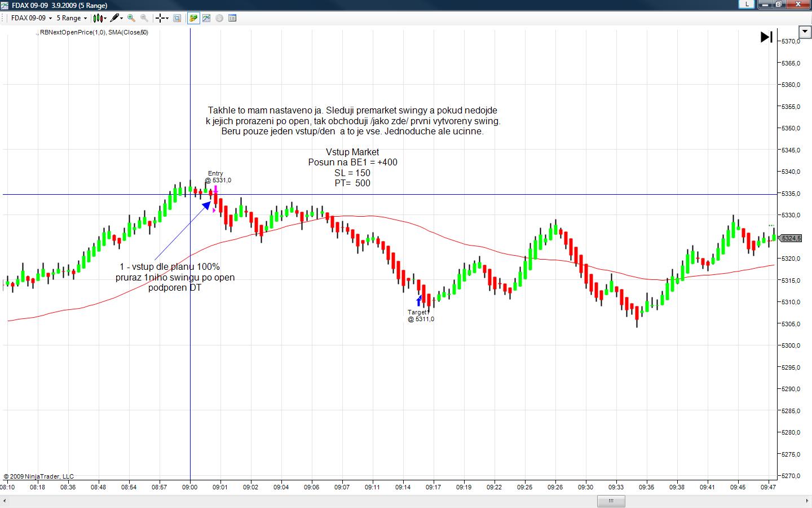Toggle the chart trader icon

click(193, 18)
